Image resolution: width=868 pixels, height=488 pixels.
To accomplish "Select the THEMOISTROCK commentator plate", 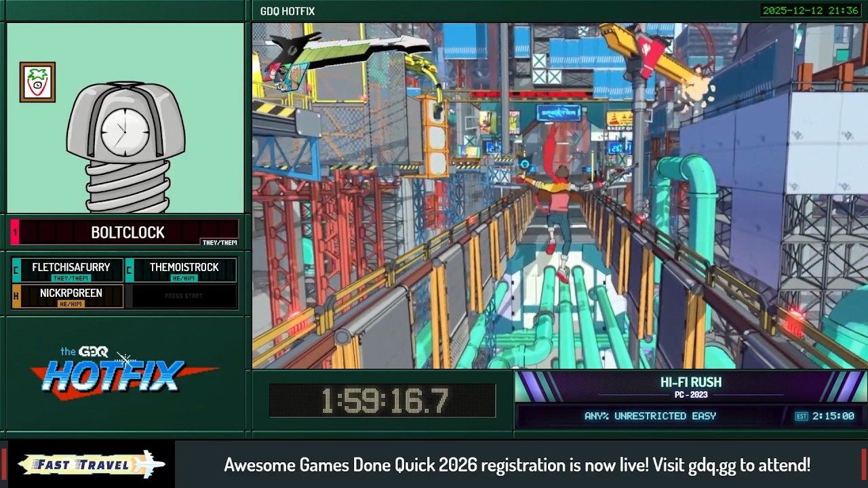I will coord(181,270).
